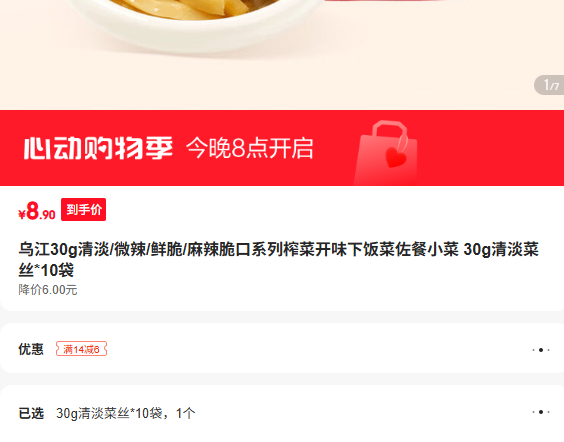Image resolution: width=564 pixels, height=442 pixels.
Task: Expand the 优惠 row three-dot menu
Action: pos(541,350)
